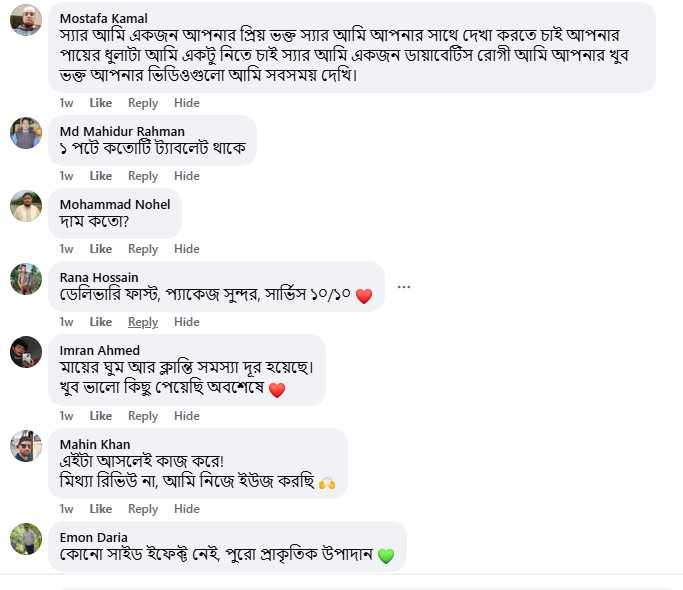Open Imran Ahmed's name link
The width and height of the screenshot is (683, 590).
pyautogui.click(x=100, y=350)
